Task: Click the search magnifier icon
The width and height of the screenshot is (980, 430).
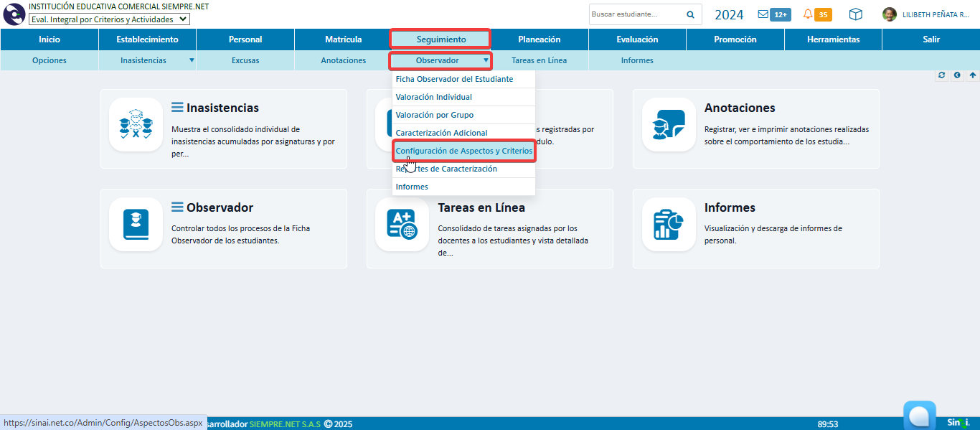Action: 690,14
